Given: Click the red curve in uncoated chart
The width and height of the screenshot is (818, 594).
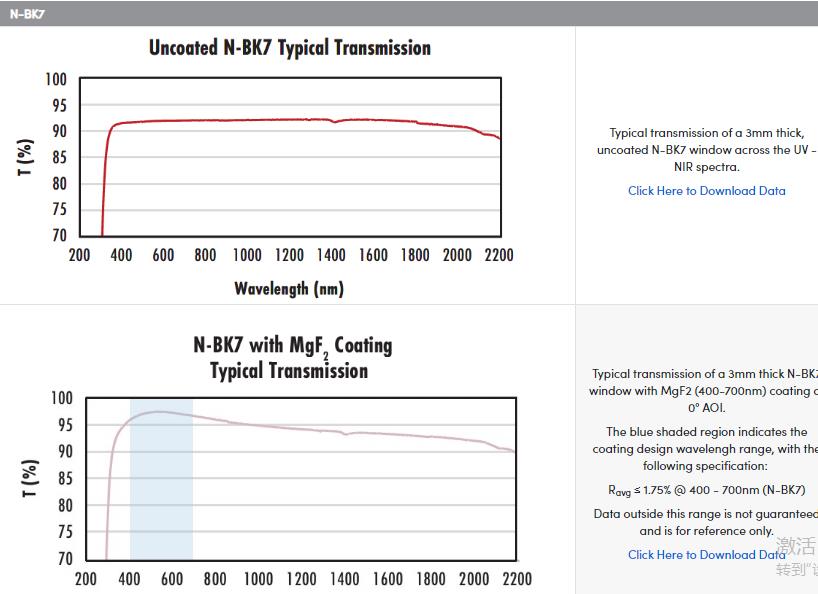Looking at the screenshot, I should 300,120.
